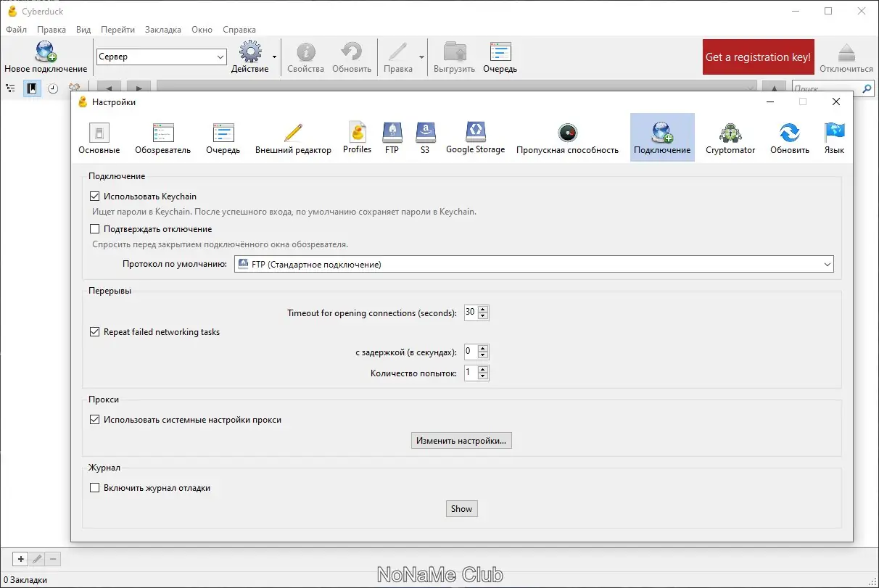879x588 pixels.
Task: Uncheck Использовать Keychain
Action: tap(94, 196)
